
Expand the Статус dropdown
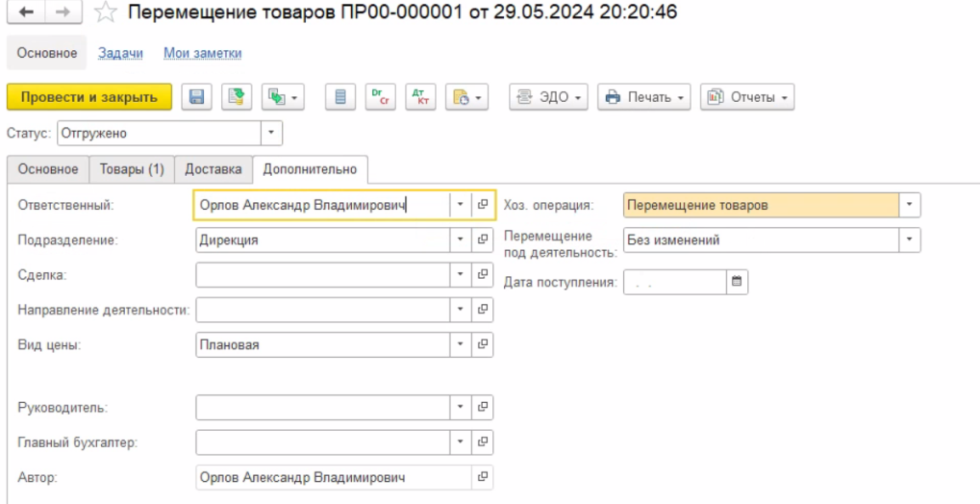[x=271, y=133]
